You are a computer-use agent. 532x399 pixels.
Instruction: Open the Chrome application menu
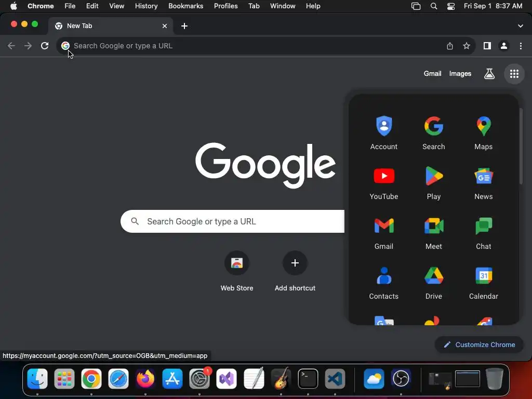[x=41, y=6]
